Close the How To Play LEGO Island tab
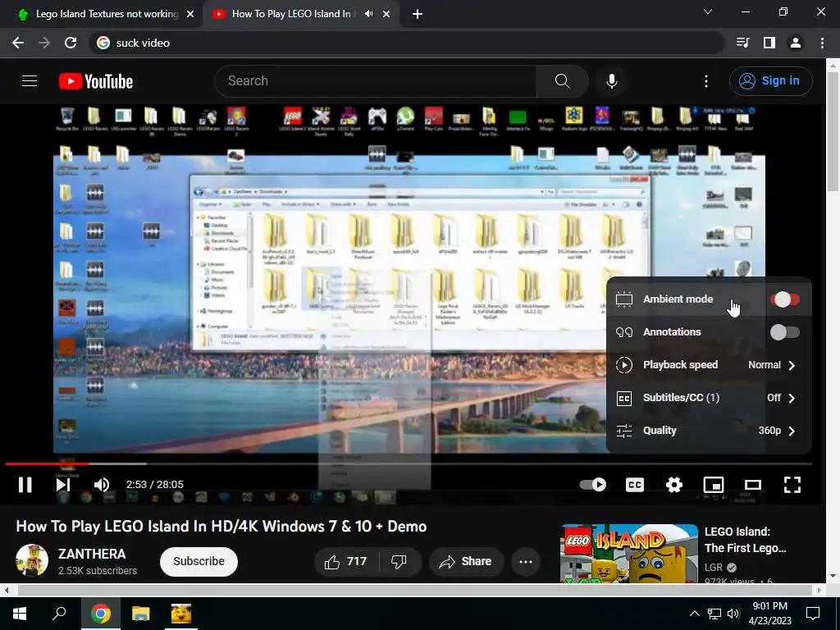The width and height of the screenshot is (840, 630). (x=386, y=14)
